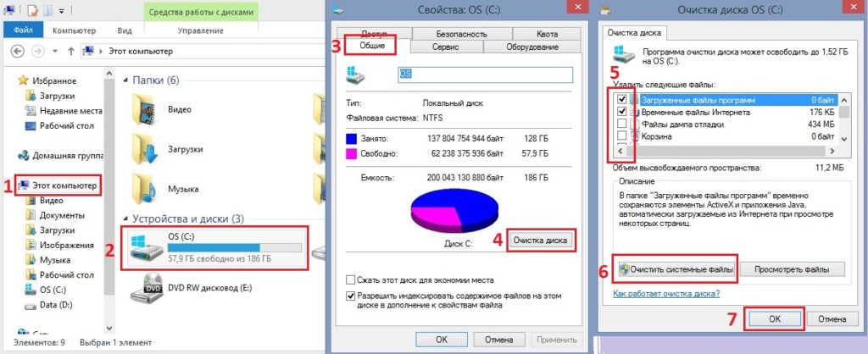Click the Очистить системные файлы button
The height and width of the screenshot is (354, 868).
[x=676, y=269]
